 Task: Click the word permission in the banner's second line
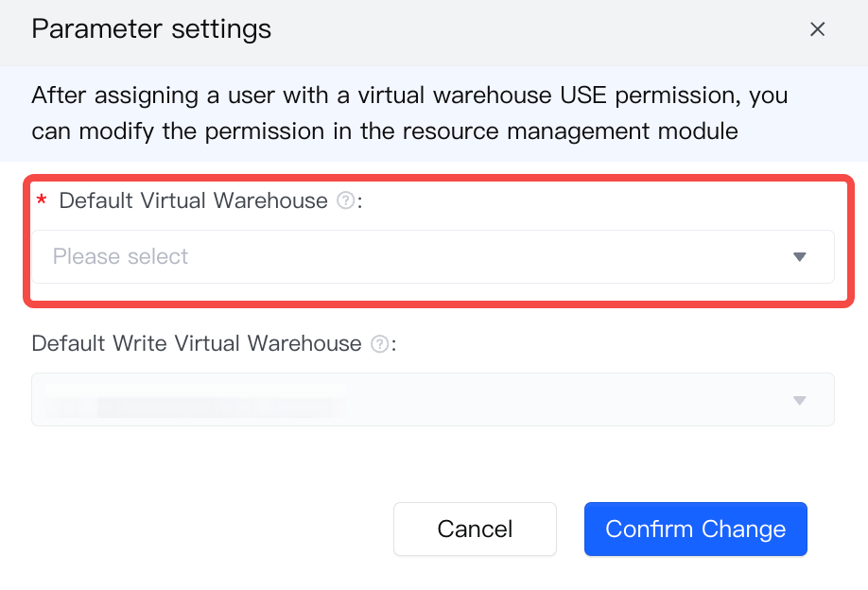click(265, 131)
